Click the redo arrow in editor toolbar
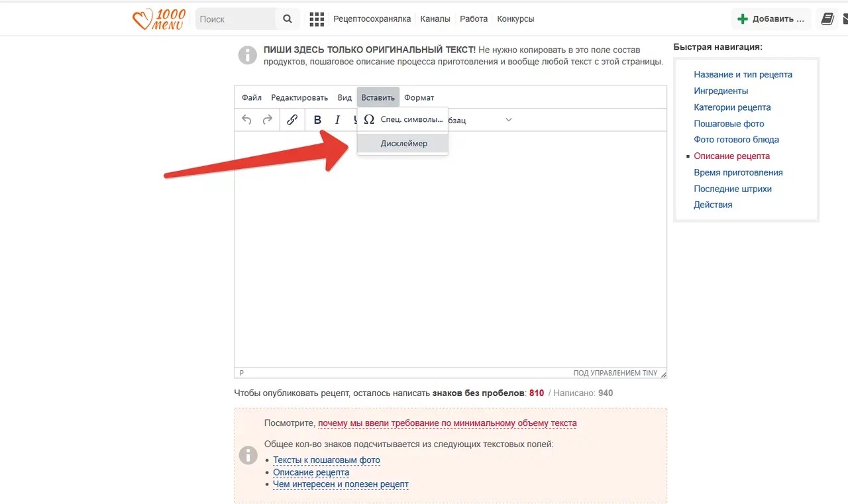This screenshot has height=504, width=848. [x=268, y=120]
